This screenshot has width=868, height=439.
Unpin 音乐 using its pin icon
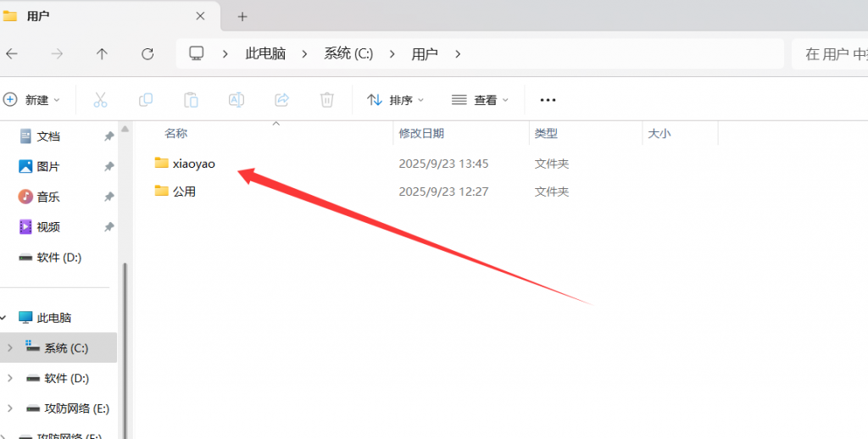(x=109, y=197)
